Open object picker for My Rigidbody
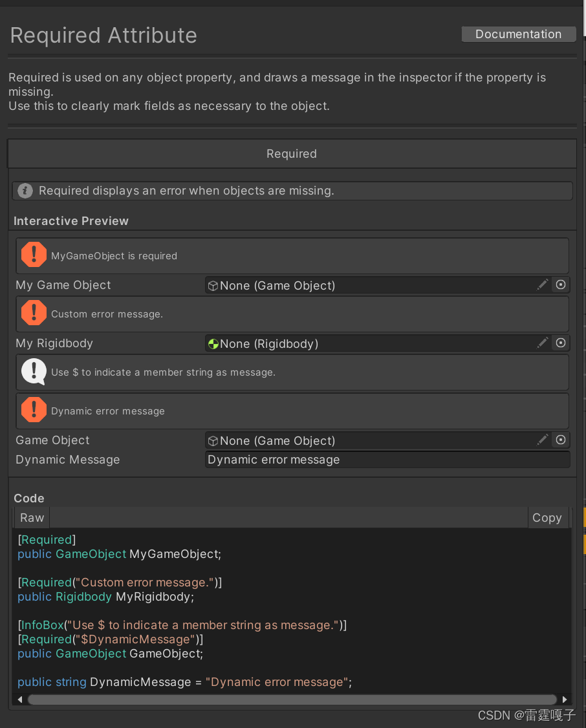The width and height of the screenshot is (586, 728). click(x=561, y=343)
